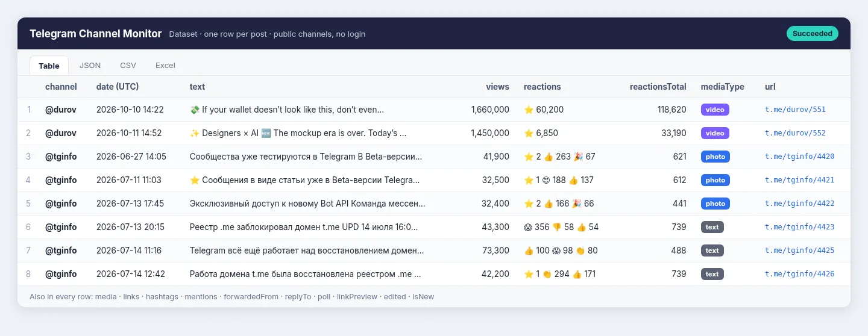Click video badge in row 1
This screenshot has height=336, width=868.
click(715, 110)
